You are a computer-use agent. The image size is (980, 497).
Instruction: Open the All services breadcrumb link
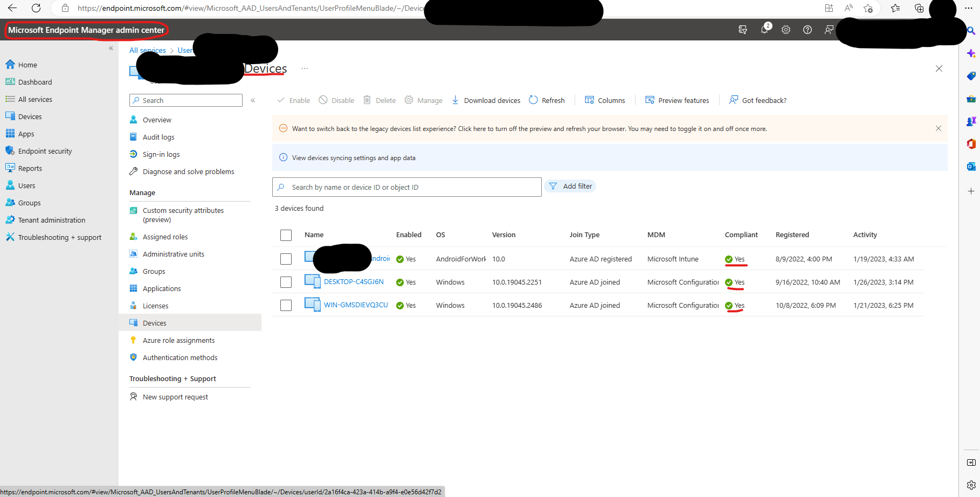click(147, 50)
